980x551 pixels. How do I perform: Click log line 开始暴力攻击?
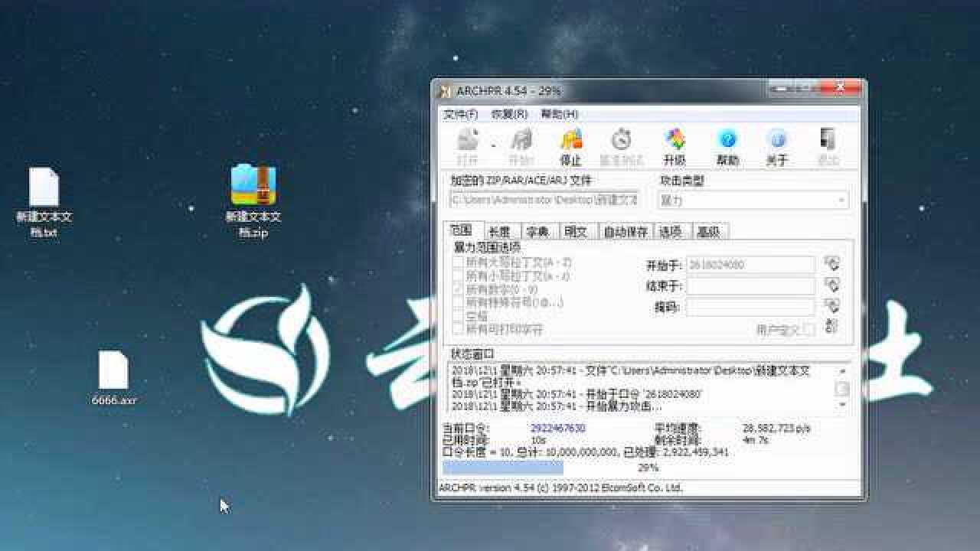coord(557,406)
